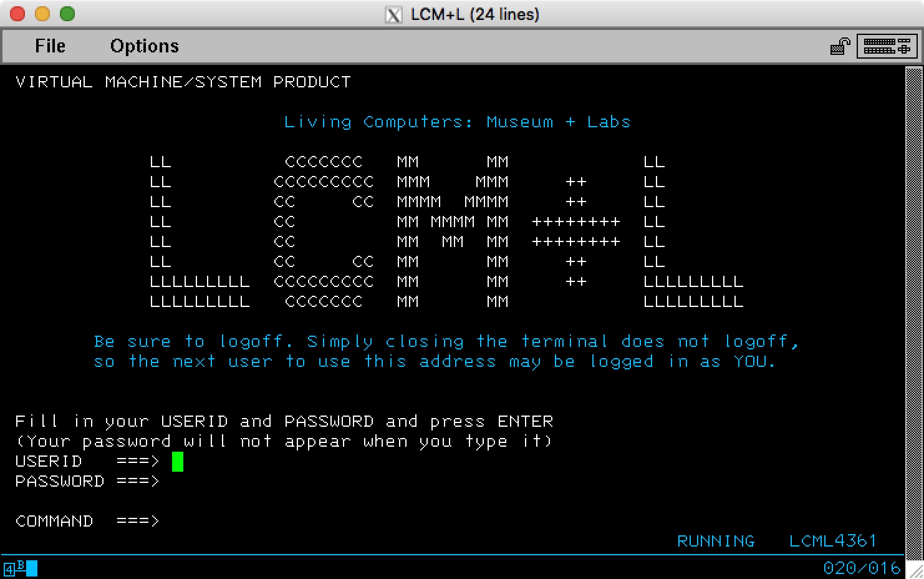Click the padlock security icon

tap(840, 46)
